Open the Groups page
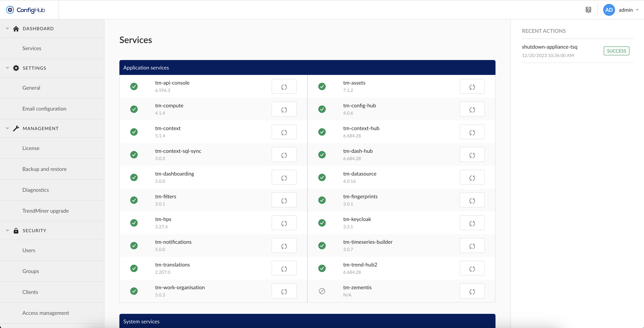This screenshot has height=328, width=644. tap(52, 271)
